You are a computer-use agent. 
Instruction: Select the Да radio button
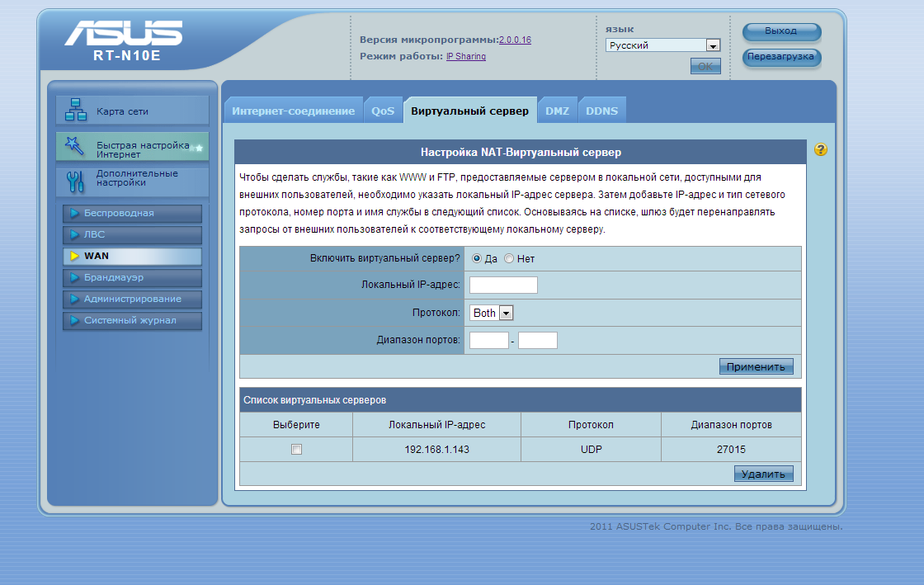point(477,258)
